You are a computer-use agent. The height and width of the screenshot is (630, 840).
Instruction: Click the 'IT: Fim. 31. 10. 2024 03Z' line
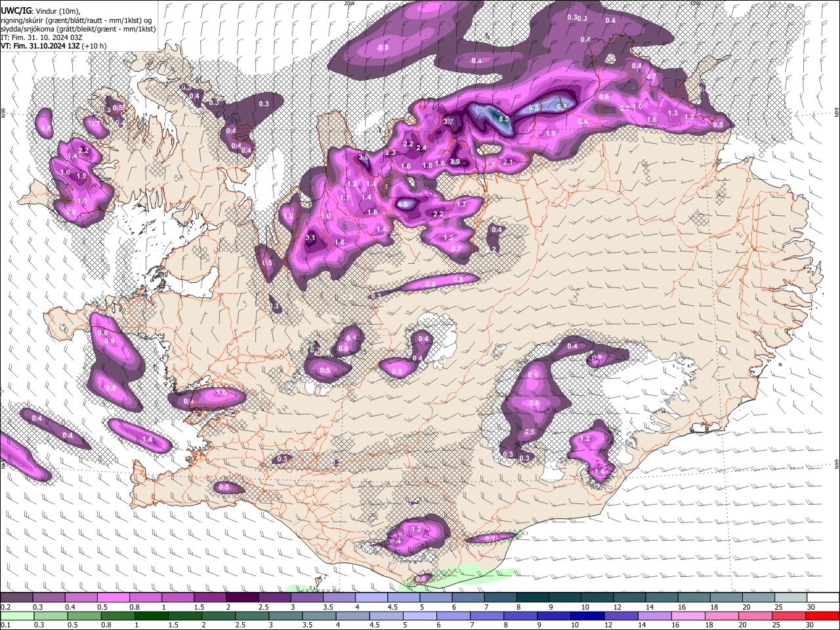(x=41, y=37)
